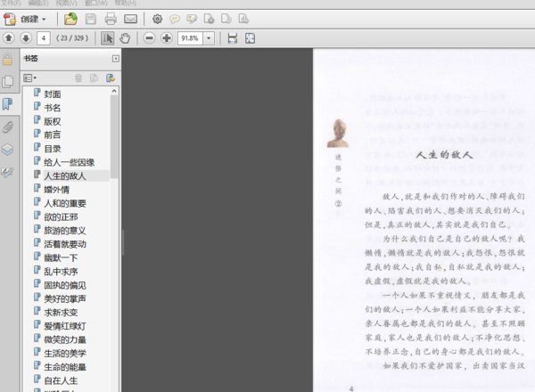
Task: Open bookmark 固执的偏见
Action: (65, 285)
